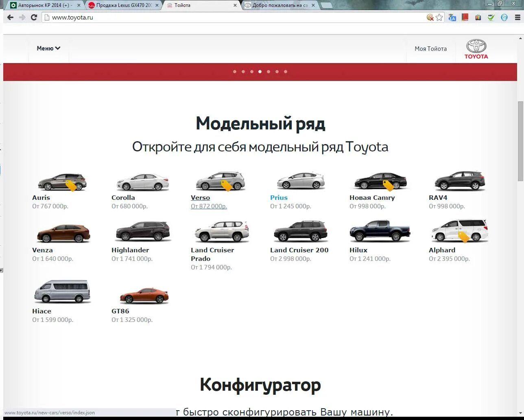Select the sixth carousel dot
This screenshot has height=420, width=524.
tap(277, 72)
